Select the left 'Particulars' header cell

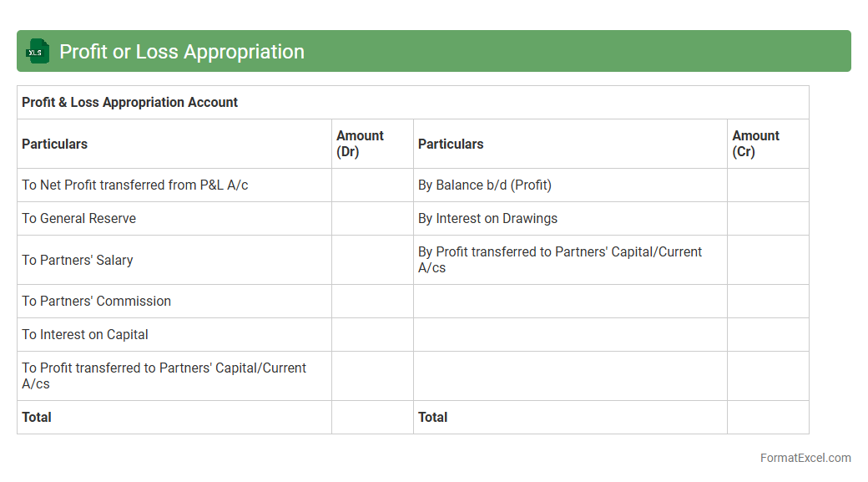[55, 144]
